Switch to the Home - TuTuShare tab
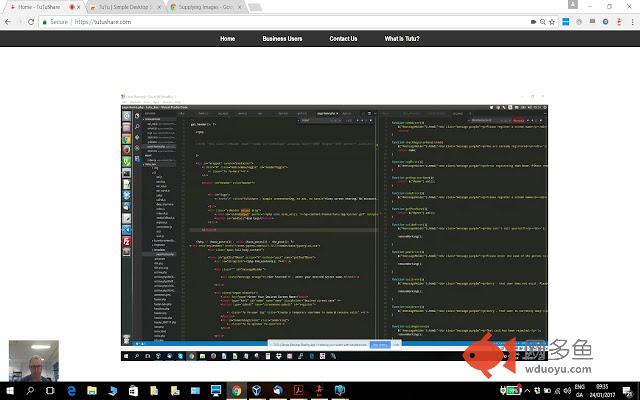 (39, 7)
